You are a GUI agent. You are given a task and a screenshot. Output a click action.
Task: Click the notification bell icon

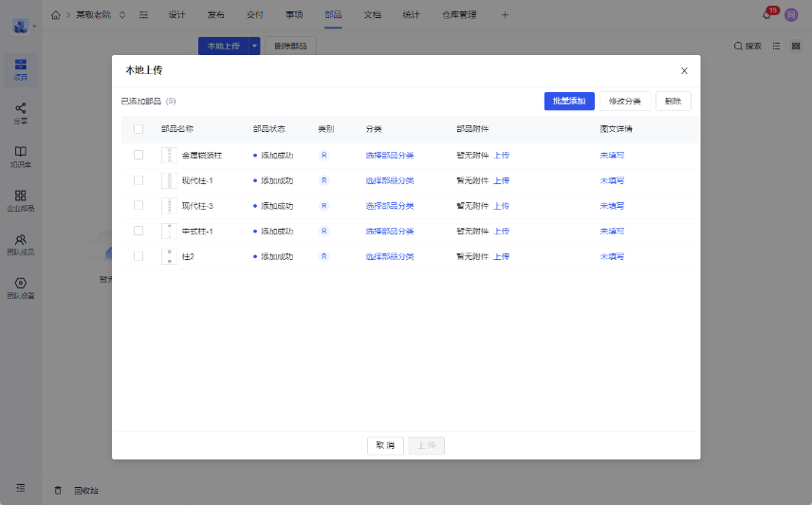(x=766, y=15)
